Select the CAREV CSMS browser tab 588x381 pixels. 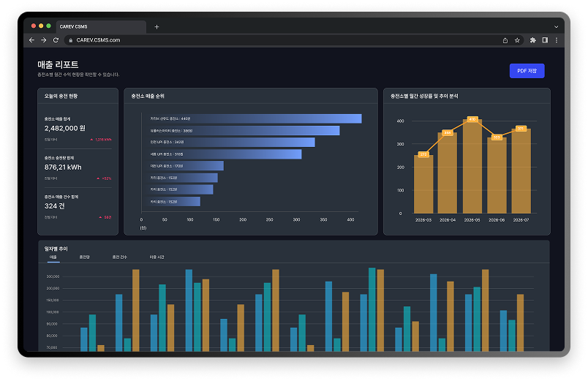[x=101, y=26]
